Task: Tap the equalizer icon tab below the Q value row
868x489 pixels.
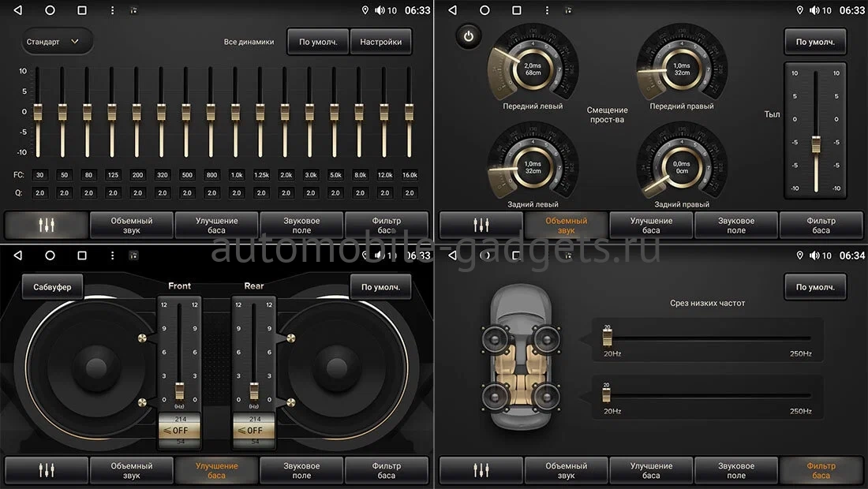Action: 46,225
